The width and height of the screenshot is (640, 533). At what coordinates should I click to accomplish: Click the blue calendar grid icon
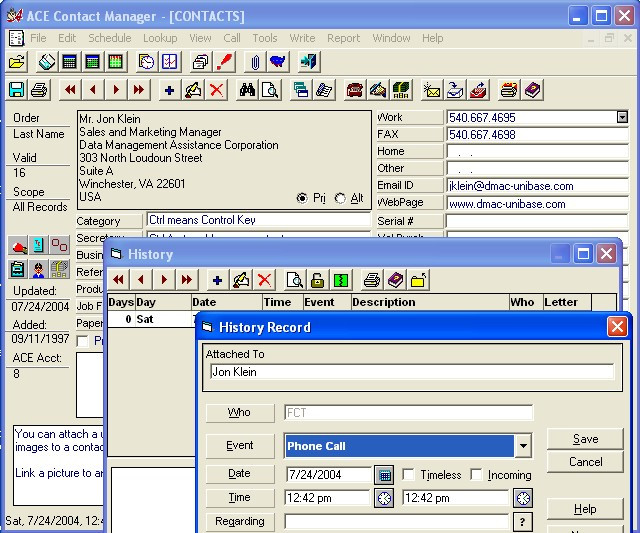pos(69,62)
